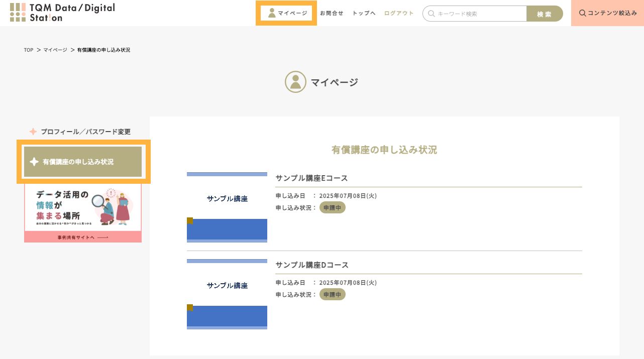
Task: Click the user icon beside マイページ in header
Action: [x=272, y=13]
